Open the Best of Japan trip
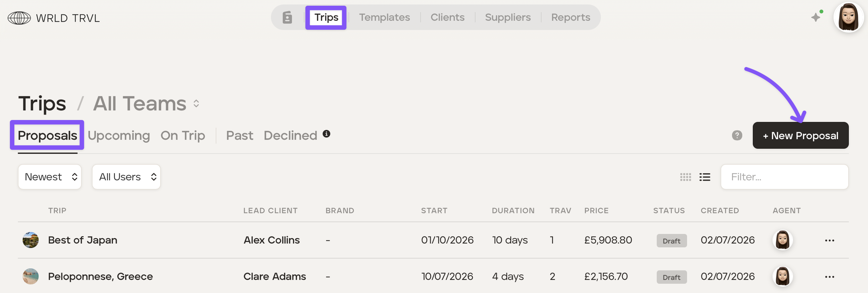Screen dimensions: 868x293 click(x=83, y=240)
